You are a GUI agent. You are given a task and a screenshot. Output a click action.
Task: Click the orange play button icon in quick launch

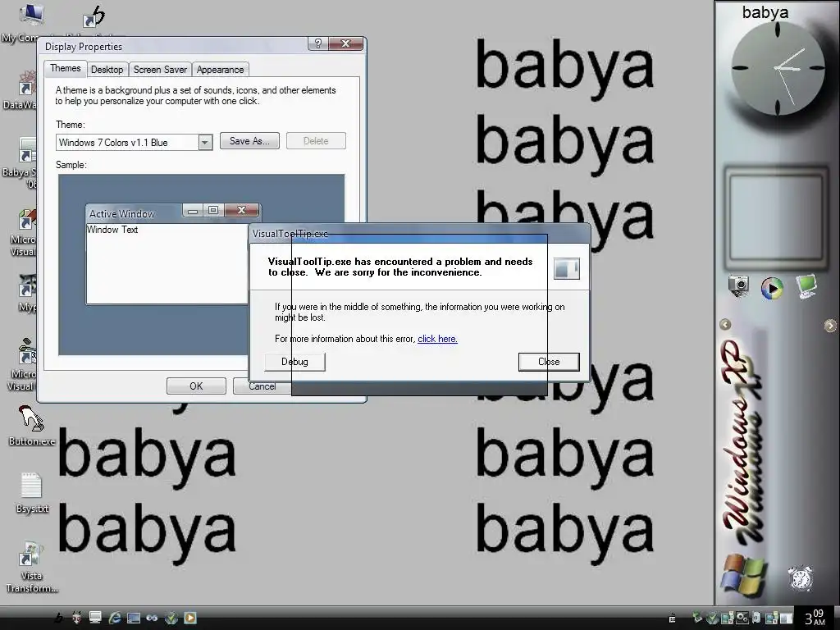pyautogui.click(x=190, y=618)
